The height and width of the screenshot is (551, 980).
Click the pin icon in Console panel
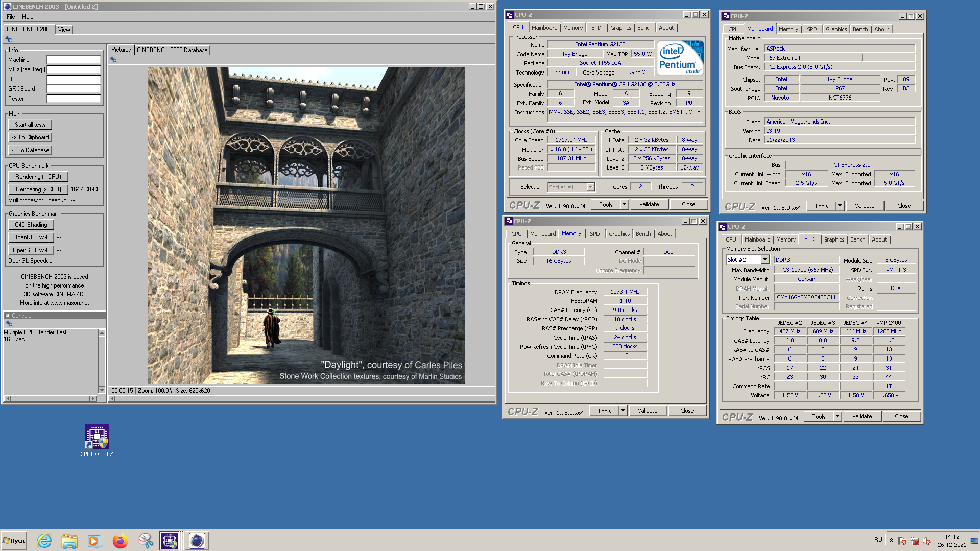(9, 324)
